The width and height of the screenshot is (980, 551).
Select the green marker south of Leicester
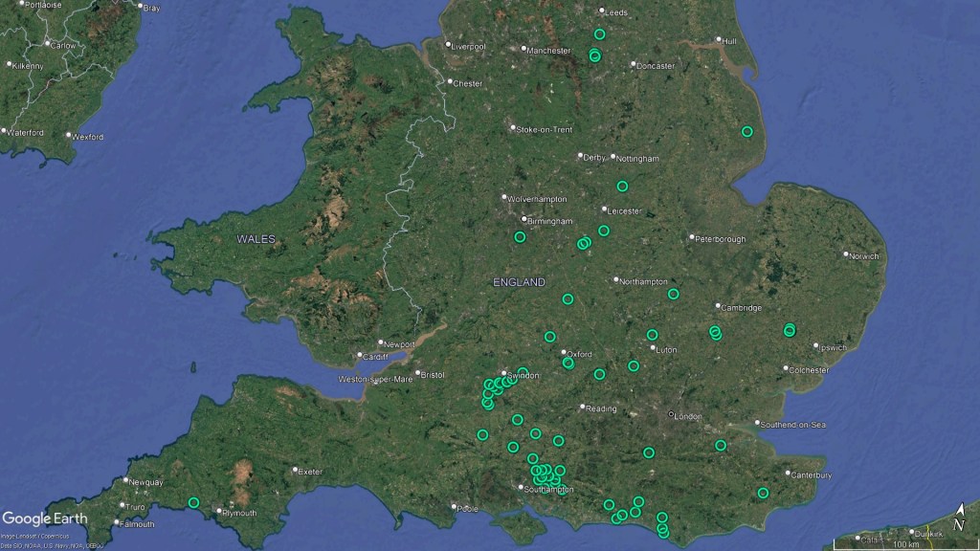pyautogui.click(x=604, y=231)
